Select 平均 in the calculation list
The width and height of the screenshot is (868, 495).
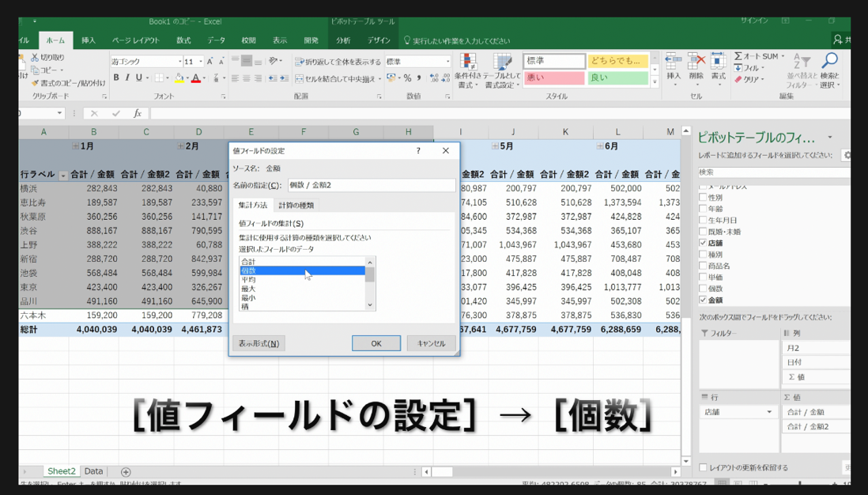(x=302, y=280)
